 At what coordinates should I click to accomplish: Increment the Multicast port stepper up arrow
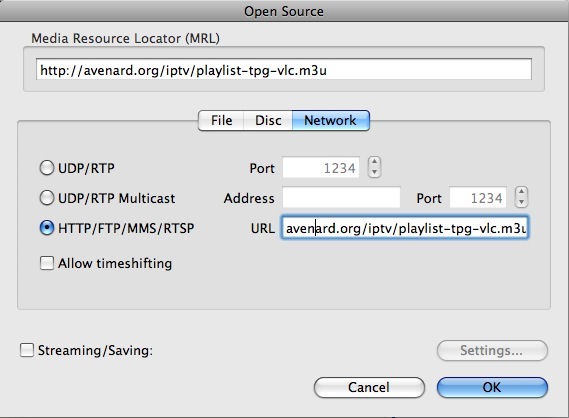click(521, 192)
